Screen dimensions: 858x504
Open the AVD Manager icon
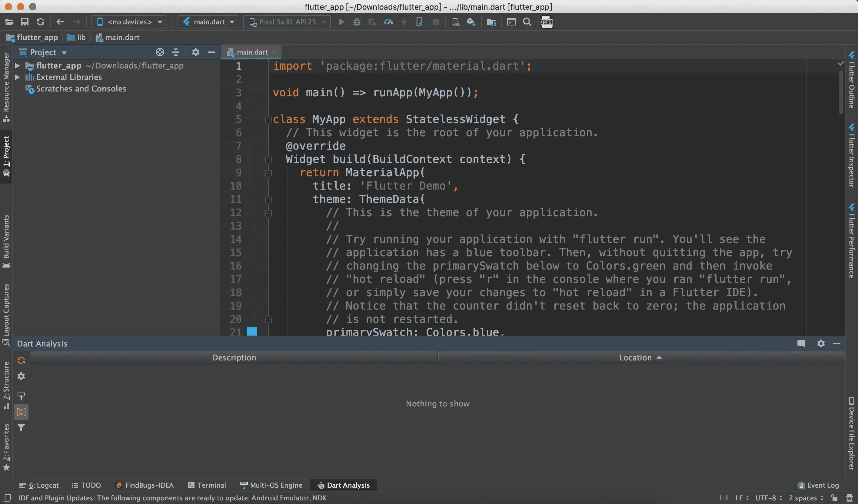coord(455,22)
